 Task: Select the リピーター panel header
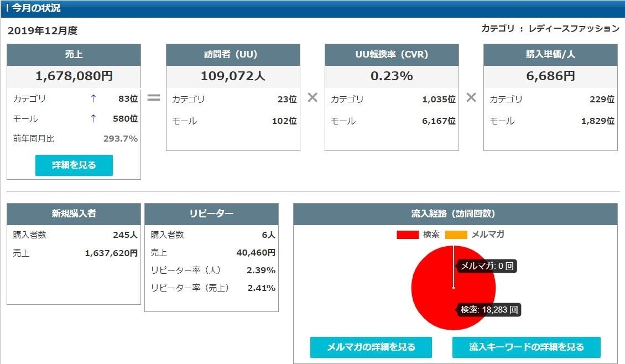click(x=211, y=214)
